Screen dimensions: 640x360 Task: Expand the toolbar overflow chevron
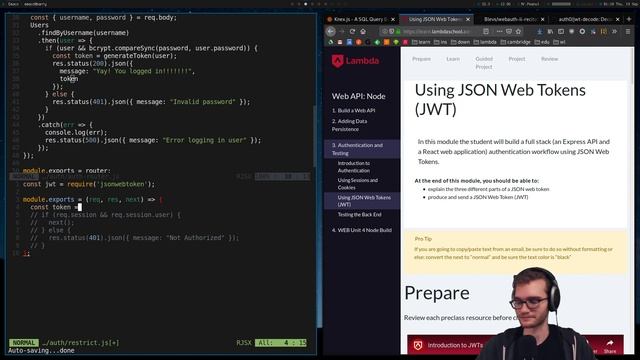coord(614,31)
